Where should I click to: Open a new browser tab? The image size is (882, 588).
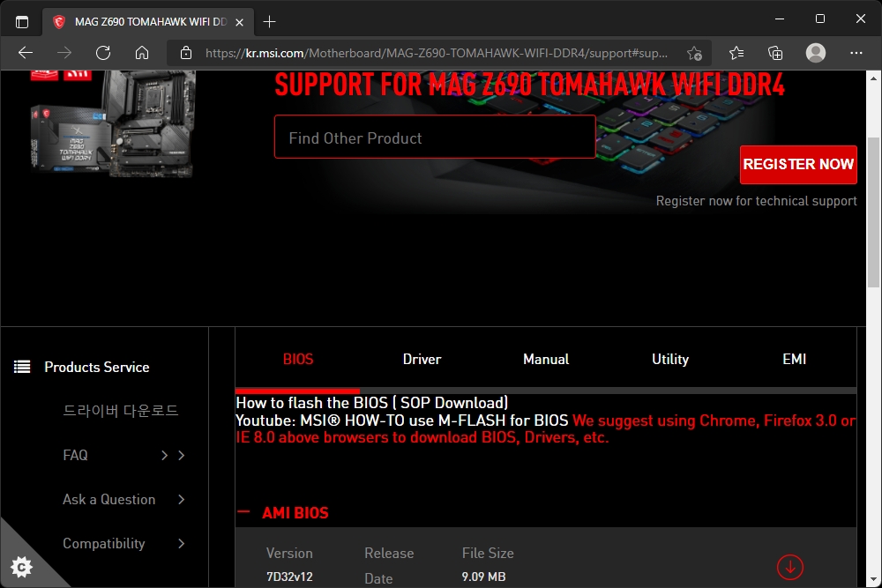269,22
